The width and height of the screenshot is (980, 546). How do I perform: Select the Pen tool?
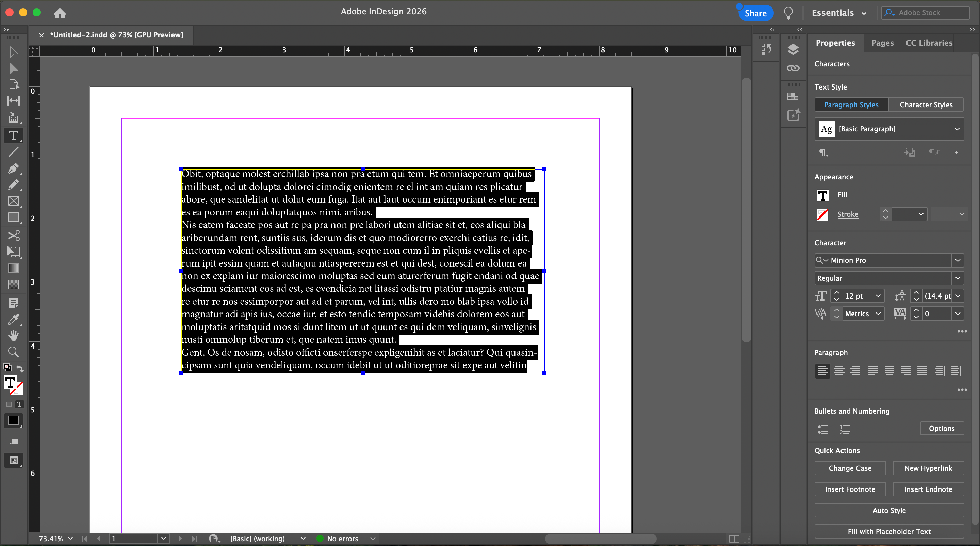pyautogui.click(x=13, y=168)
